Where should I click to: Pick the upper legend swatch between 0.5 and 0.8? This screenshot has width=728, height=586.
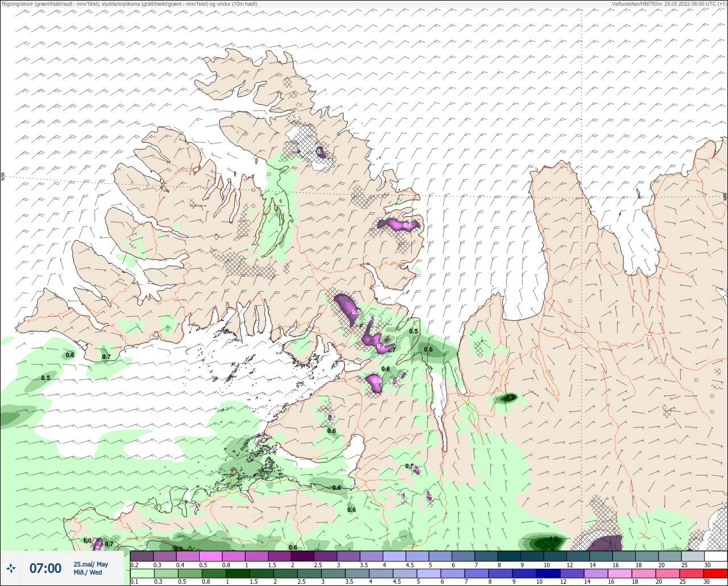pyautogui.click(x=210, y=556)
